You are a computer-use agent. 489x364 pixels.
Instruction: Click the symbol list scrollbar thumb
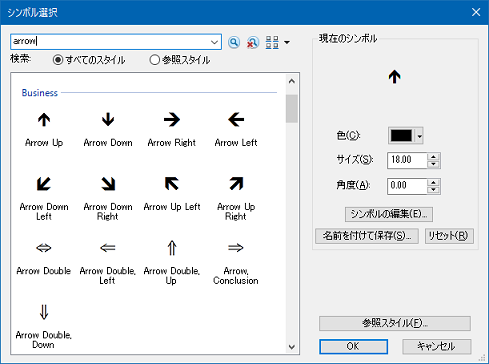click(292, 109)
